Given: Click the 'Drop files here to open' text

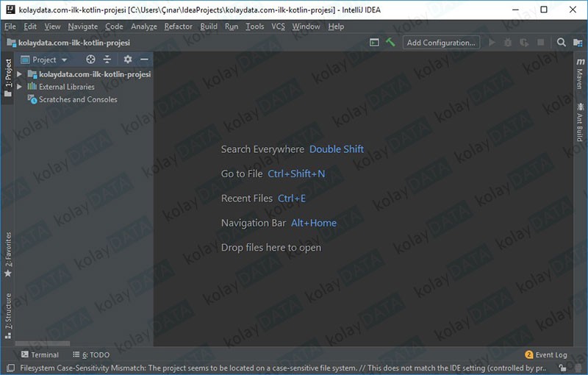Looking at the screenshot, I should pyautogui.click(x=271, y=248).
